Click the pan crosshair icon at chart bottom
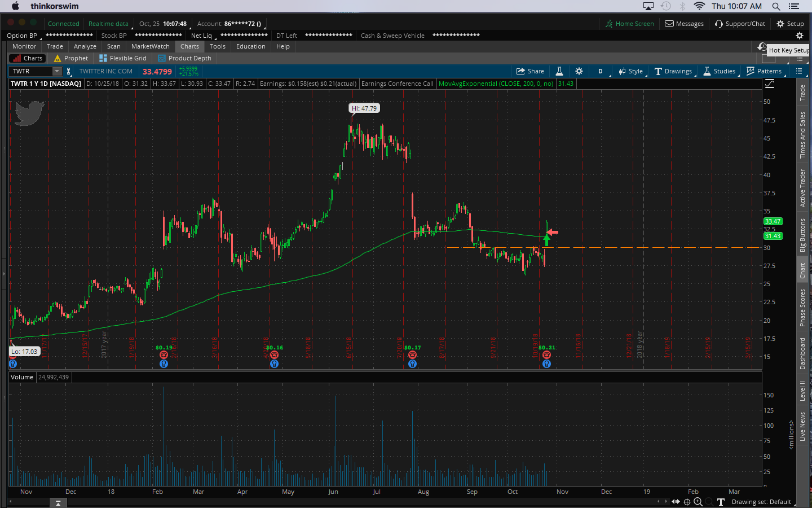The image size is (812, 508). [x=687, y=502]
